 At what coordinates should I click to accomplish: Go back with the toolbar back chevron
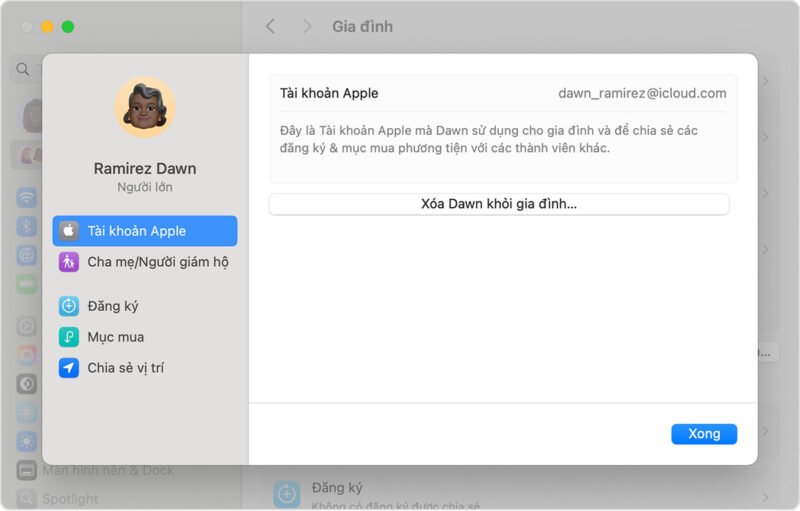pos(270,27)
